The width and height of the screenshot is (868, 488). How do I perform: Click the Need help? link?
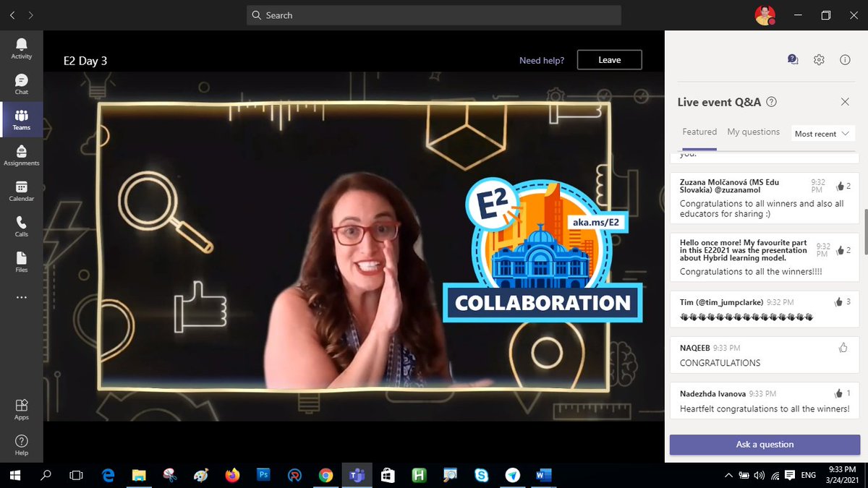[542, 60]
